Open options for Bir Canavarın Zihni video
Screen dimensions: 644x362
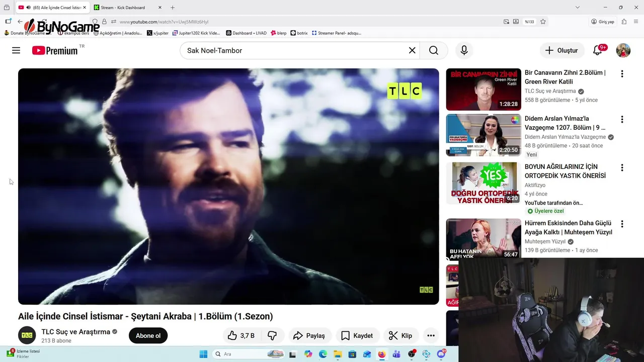(622, 74)
